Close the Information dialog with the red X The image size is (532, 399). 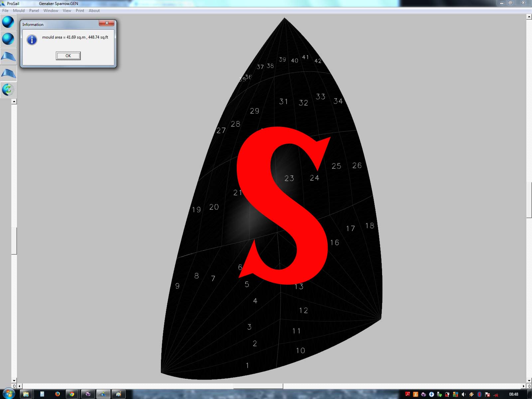click(x=107, y=23)
